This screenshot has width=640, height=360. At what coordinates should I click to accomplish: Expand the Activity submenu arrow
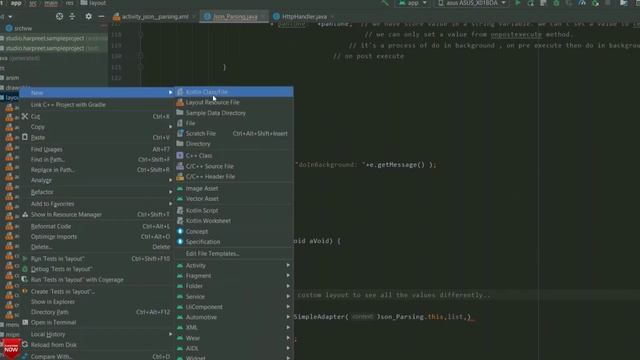pyautogui.click(x=288, y=265)
